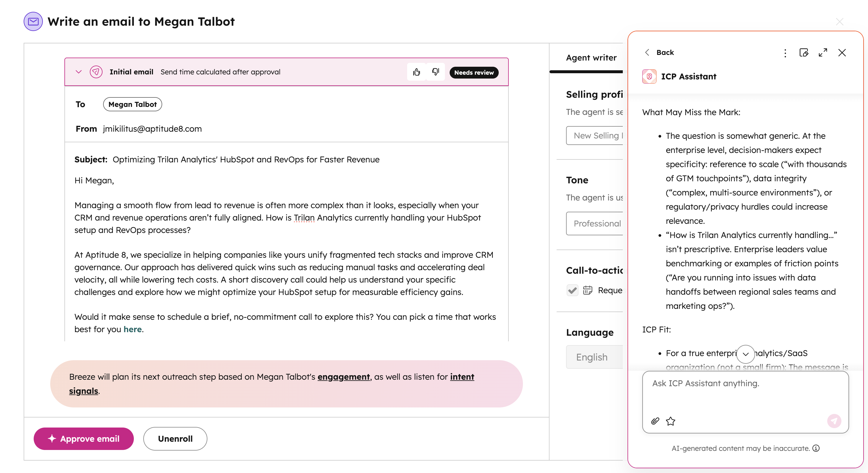Click the Approve email button
Viewport: 868px width, 473px height.
(84, 439)
